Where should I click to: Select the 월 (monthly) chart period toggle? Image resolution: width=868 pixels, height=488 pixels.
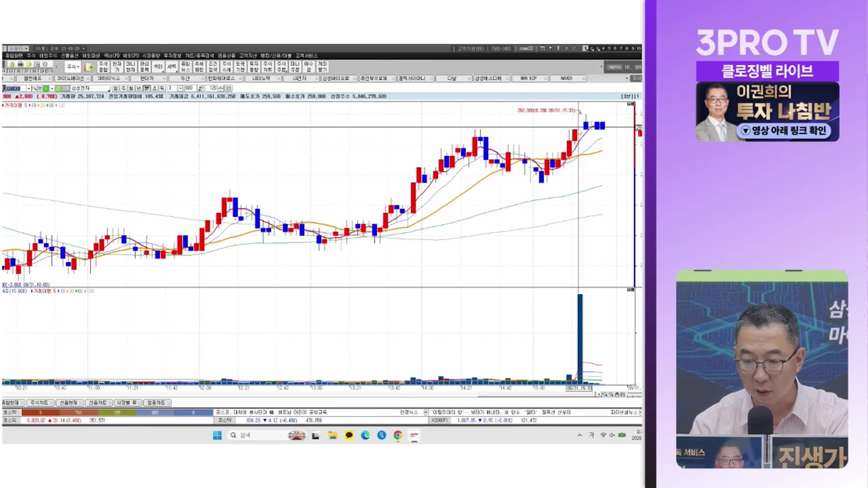131,88
